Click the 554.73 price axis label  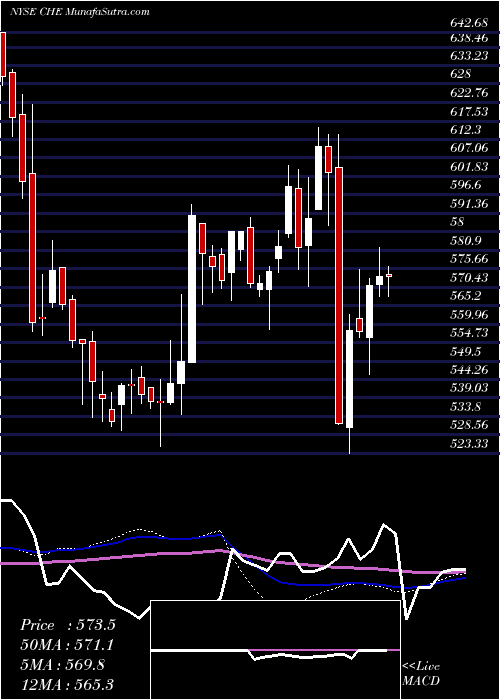pyautogui.click(x=468, y=333)
